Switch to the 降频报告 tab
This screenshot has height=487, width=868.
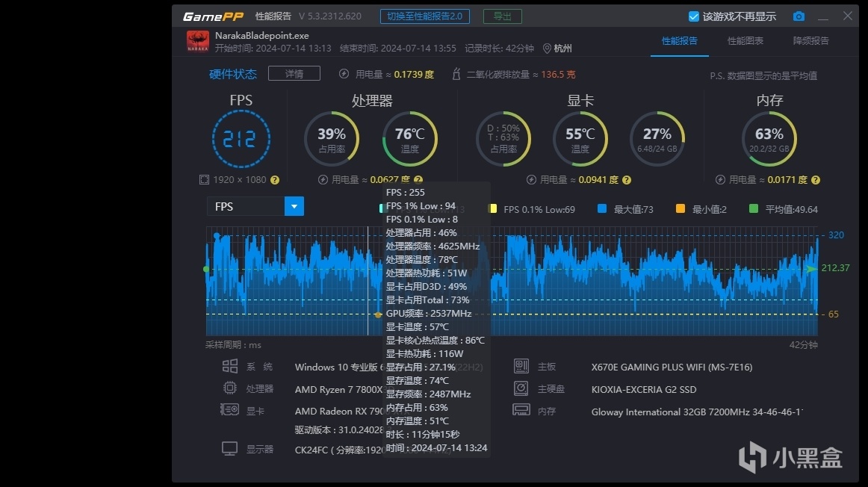[811, 41]
